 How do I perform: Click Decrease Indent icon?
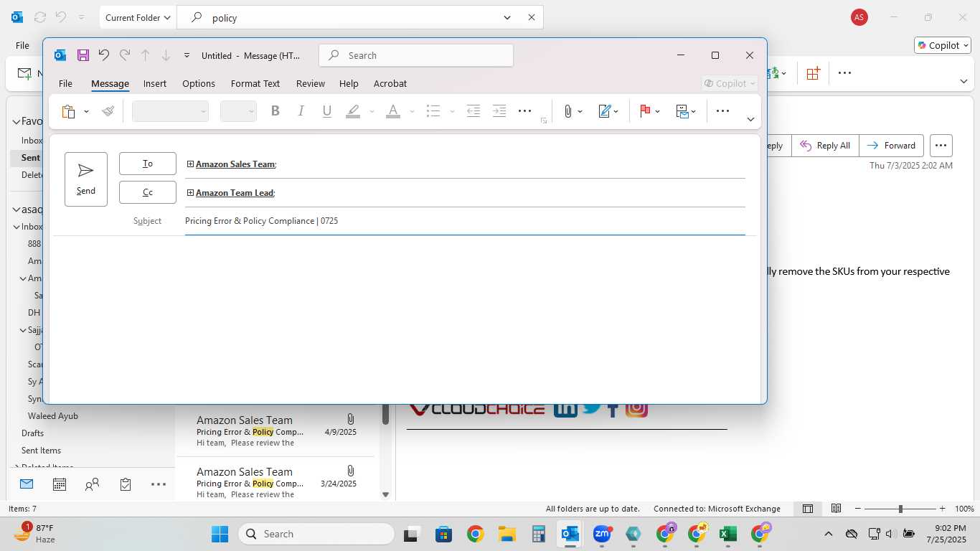pos(473,111)
